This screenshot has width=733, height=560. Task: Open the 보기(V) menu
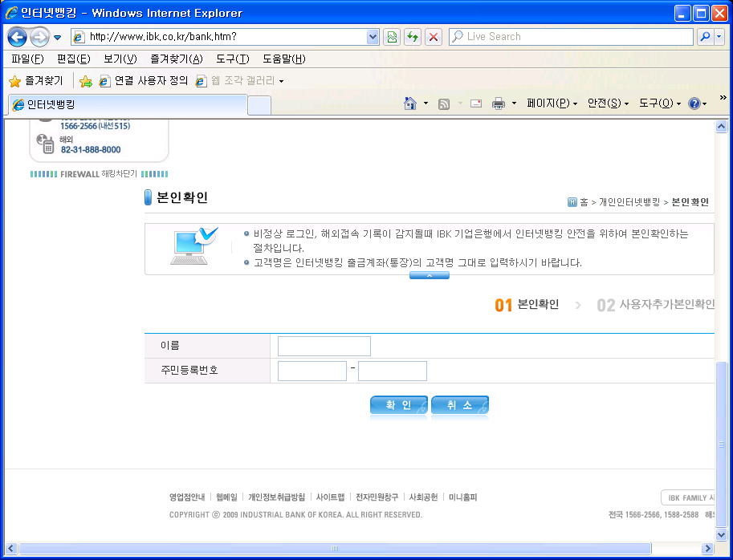[120, 59]
